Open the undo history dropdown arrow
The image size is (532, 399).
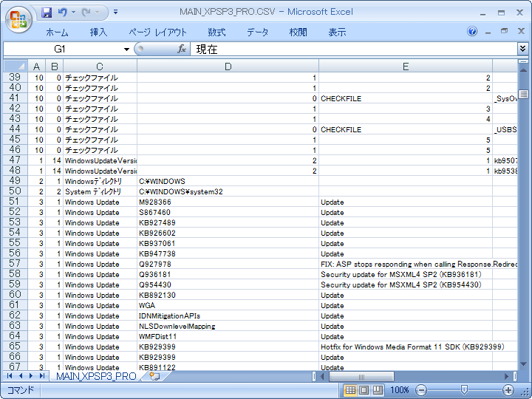point(73,13)
